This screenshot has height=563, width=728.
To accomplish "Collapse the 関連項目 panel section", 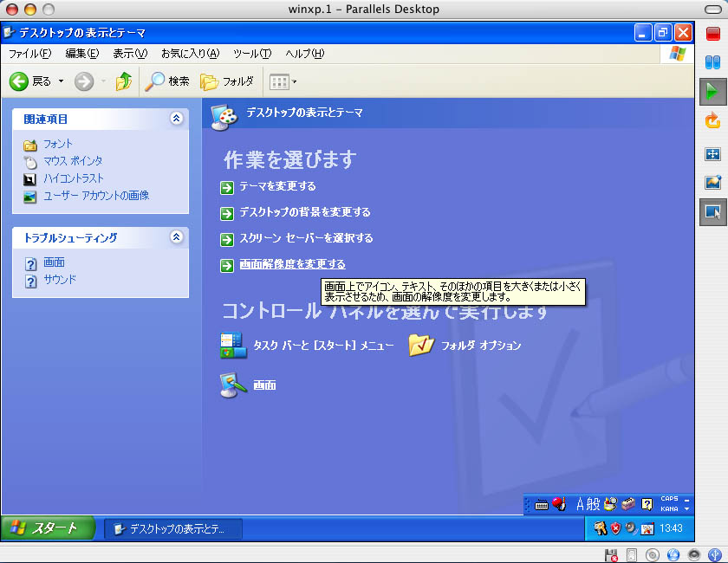I will pos(177,119).
